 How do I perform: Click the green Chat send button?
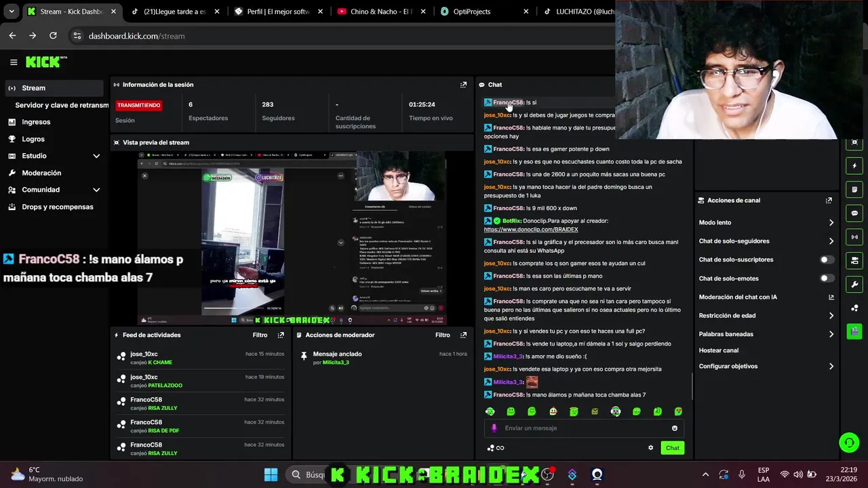pyautogui.click(x=672, y=448)
